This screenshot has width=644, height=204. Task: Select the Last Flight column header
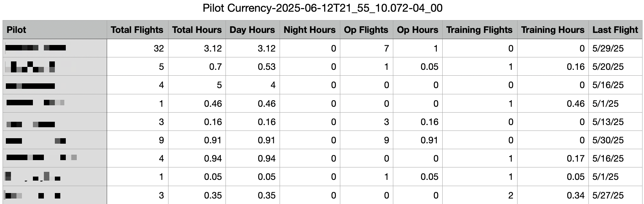615,30
